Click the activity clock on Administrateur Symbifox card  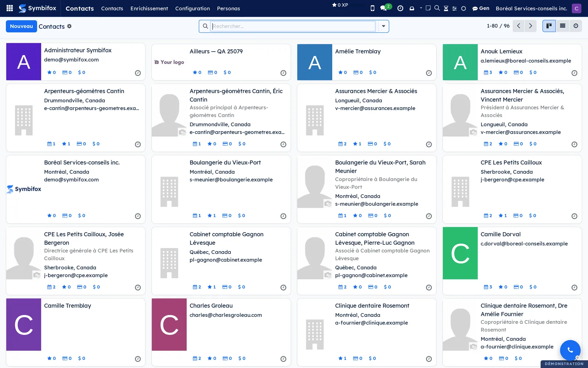coord(138,73)
